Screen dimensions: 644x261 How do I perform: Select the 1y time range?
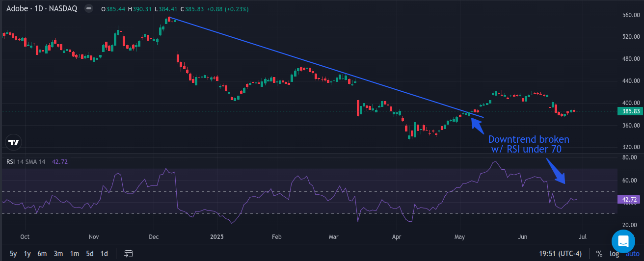pyautogui.click(x=27, y=254)
